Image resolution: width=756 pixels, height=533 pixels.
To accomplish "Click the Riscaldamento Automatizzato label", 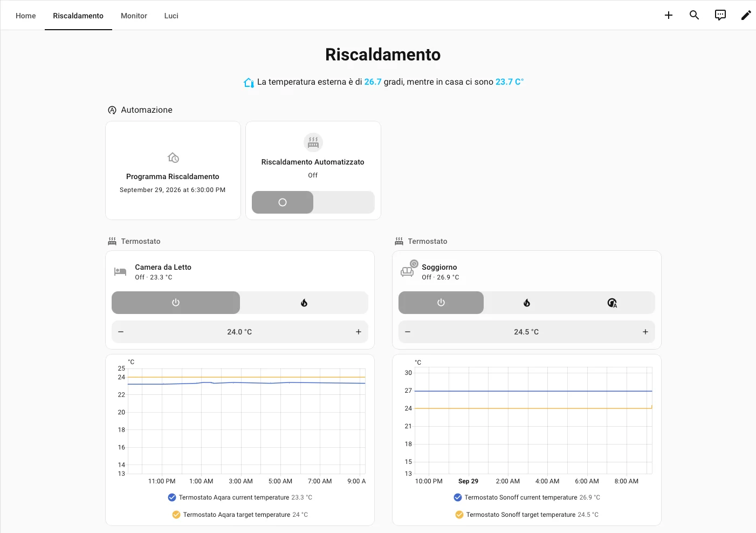I will [313, 162].
